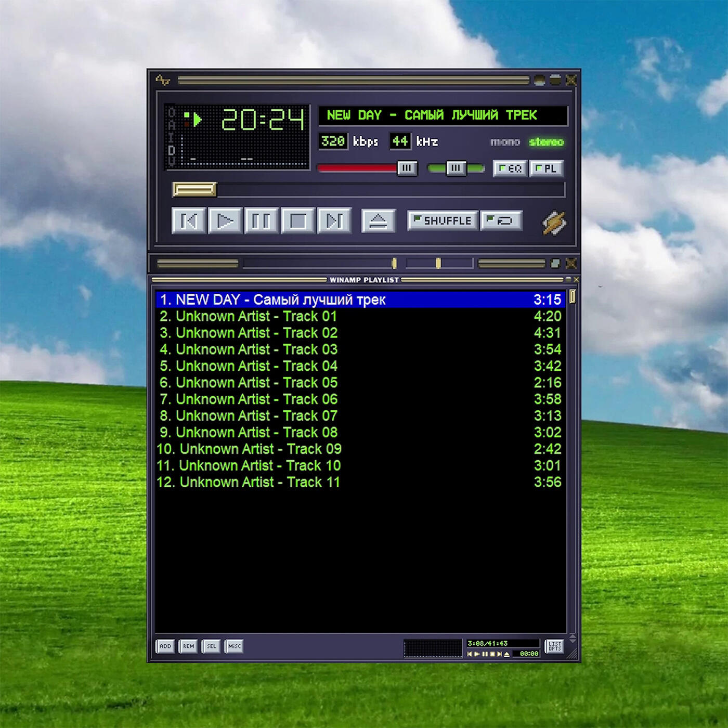Click the Previous track button

[x=189, y=221]
